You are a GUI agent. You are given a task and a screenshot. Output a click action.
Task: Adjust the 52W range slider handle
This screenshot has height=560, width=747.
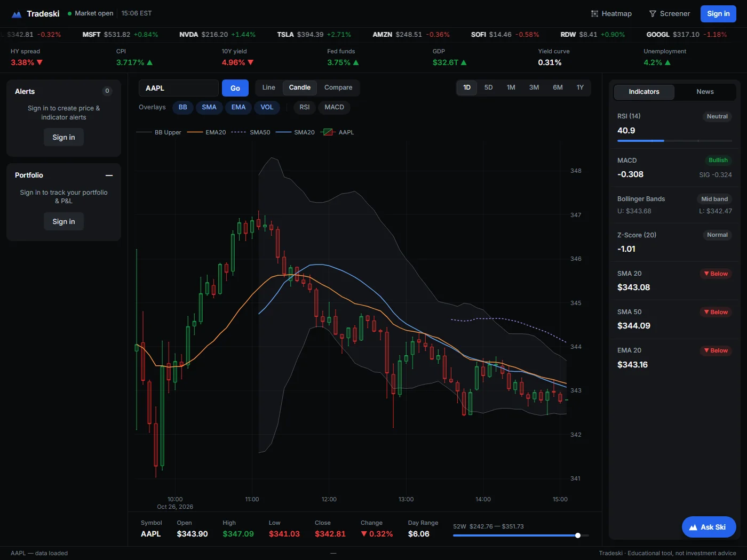point(578,535)
